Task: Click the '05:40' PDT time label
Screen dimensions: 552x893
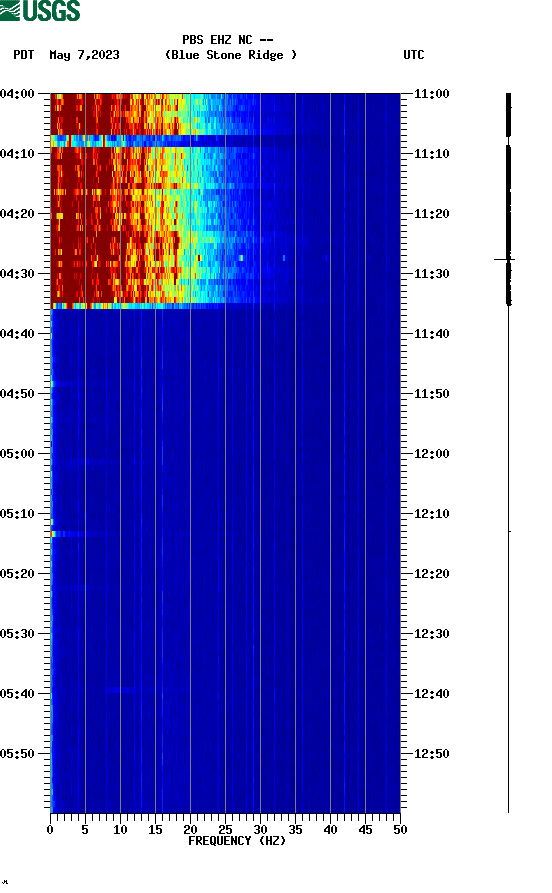Action: pyautogui.click(x=17, y=694)
